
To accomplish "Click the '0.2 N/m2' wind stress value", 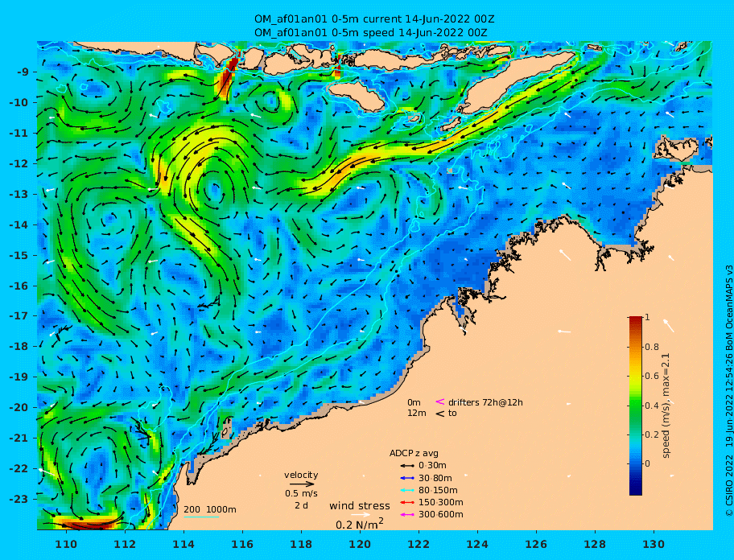I will (x=360, y=524).
